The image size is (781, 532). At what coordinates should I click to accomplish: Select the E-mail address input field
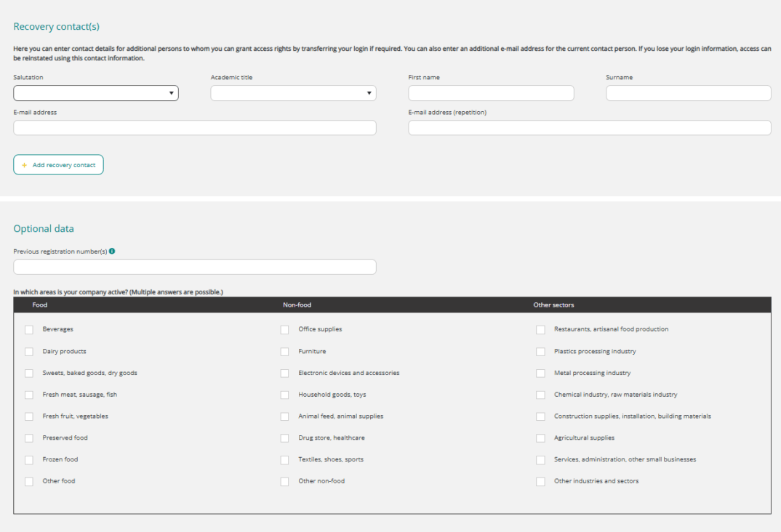[194, 128]
